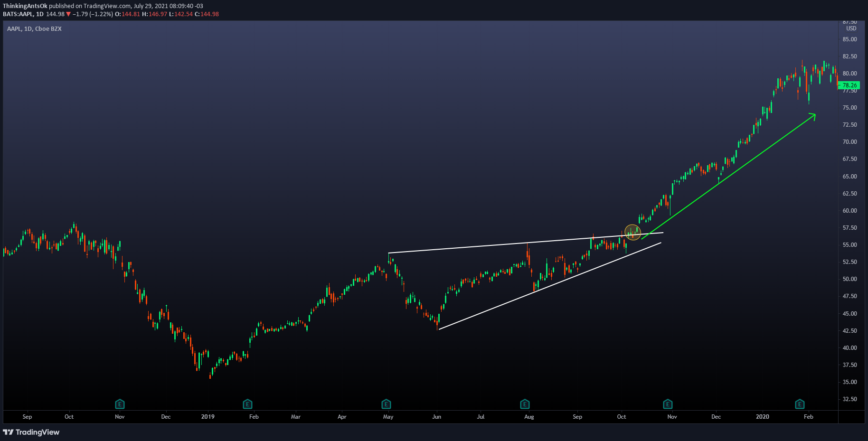Image resolution: width=868 pixels, height=441 pixels.
Task: Click the TradingView logo at the bottom left
Action: click(31, 432)
